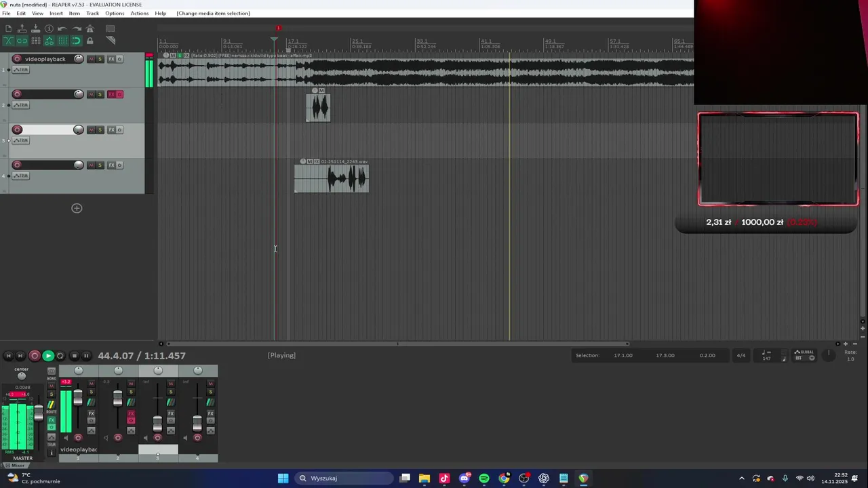Open File Explorer from the taskbar
The width and height of the screenshot is (868, 488).
click(x=425, y=479)
